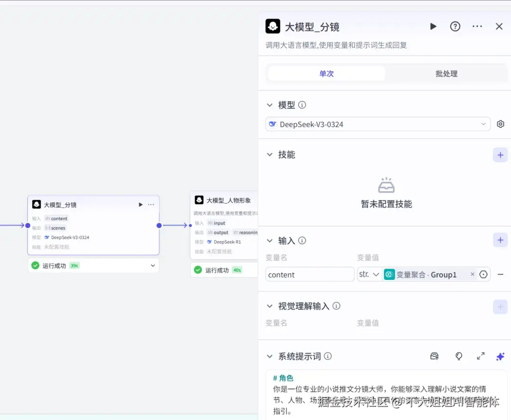Open the more options menu in panel header
The height and width of the screenshot is (420, 511).
[x=477, y=27]
